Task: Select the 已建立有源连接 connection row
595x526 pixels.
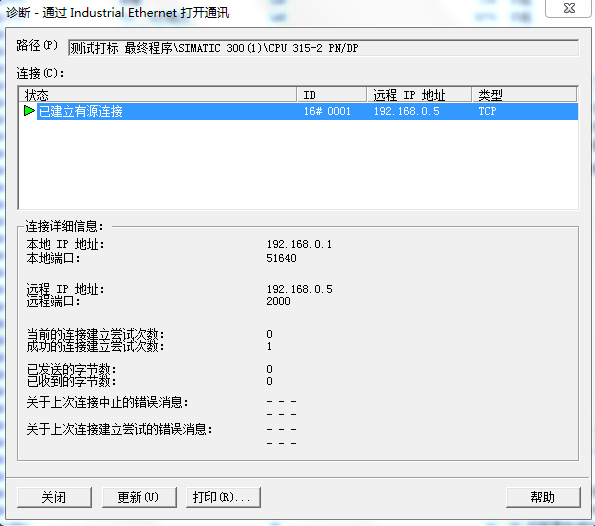Action: 298,111
